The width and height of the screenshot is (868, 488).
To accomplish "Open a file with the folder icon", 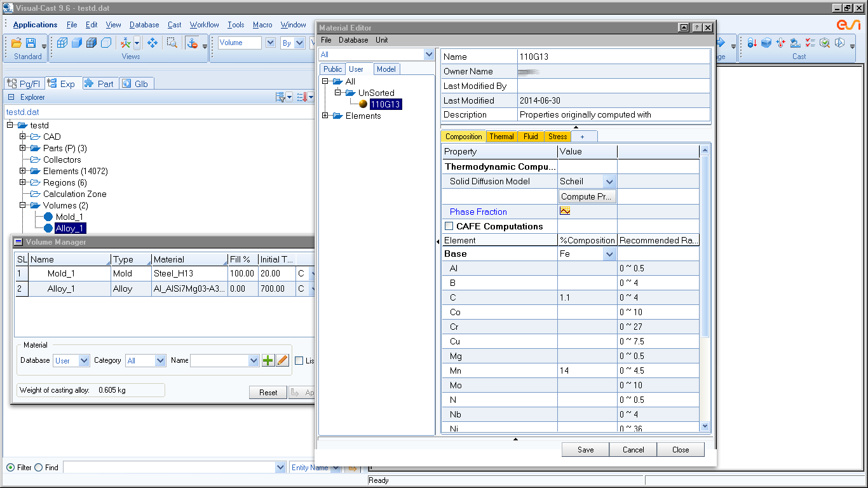I will tap(17, 43).
